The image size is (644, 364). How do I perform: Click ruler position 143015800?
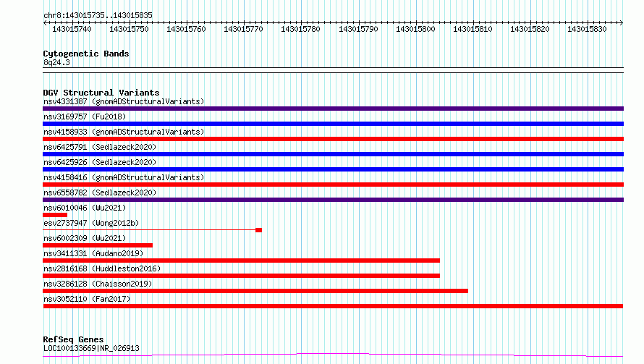[x=415, y=29]
